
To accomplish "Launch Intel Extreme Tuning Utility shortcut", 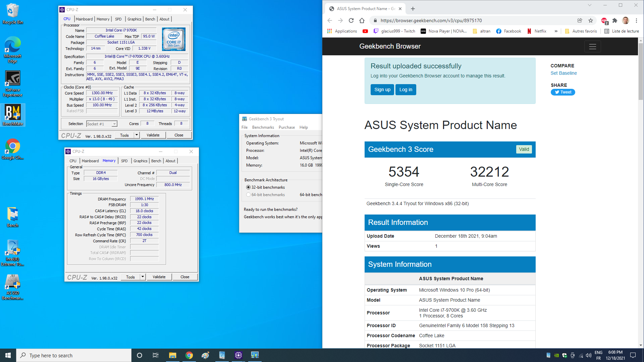I will 12,253.
